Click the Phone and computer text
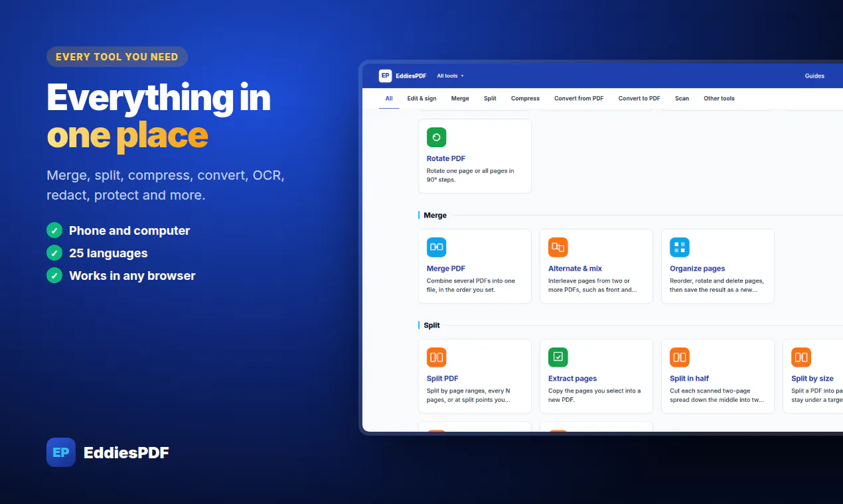Screen dimensions: 843x504 (129, 231)
